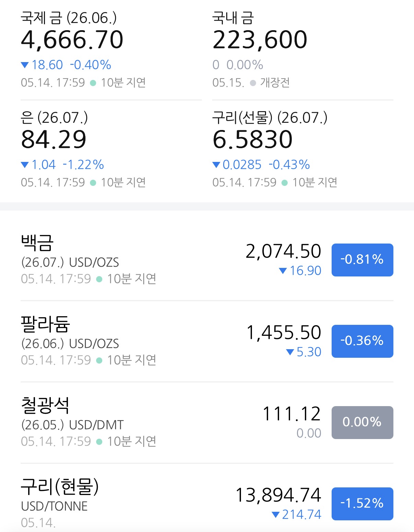
Task: Open the 국제 금 price card
Action: point(111,50)
